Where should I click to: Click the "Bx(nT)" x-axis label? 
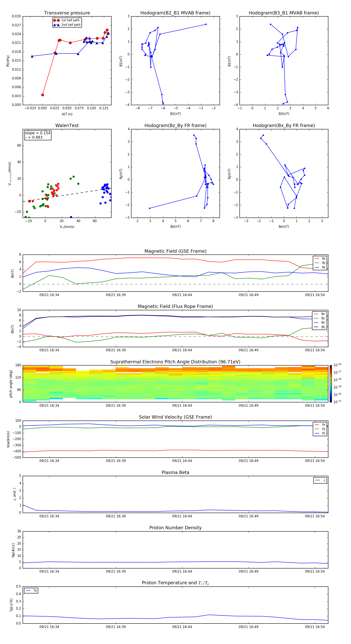coord(284,227)
